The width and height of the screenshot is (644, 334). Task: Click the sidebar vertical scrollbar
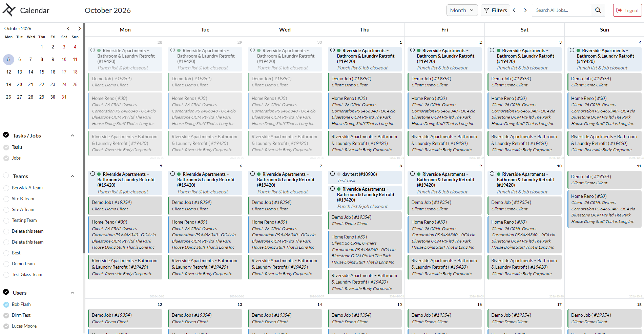tap(84, 139)
